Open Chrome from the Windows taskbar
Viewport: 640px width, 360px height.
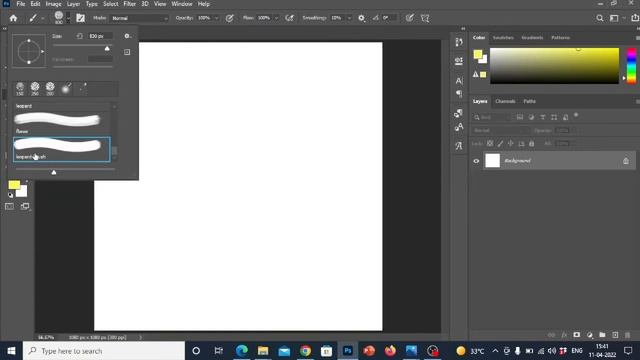tap(305, 351)
